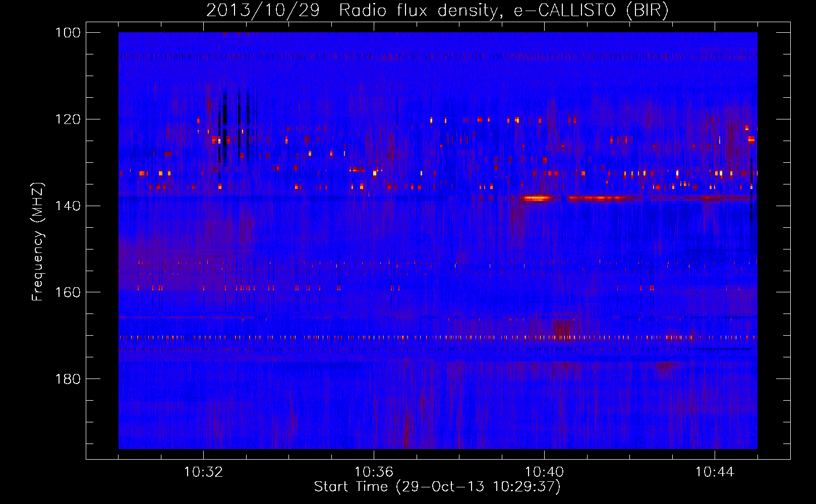Click the 10:32 time tick label

click(203, 472)
